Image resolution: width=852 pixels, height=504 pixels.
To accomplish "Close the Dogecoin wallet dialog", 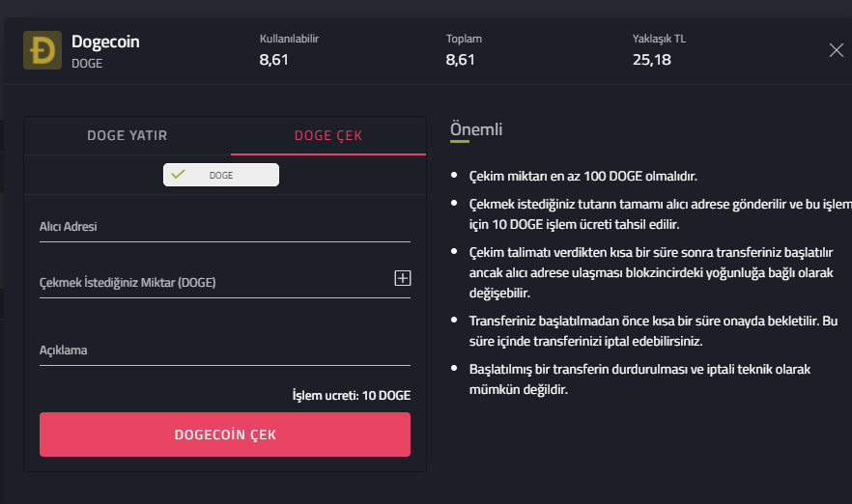I will click(x=837, y=50).
